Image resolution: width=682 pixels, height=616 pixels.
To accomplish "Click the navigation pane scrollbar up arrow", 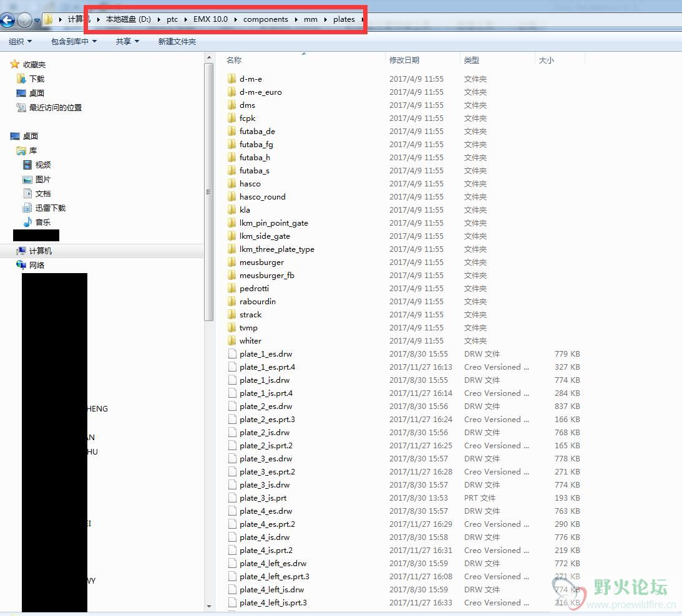I will tap(209, 58).
